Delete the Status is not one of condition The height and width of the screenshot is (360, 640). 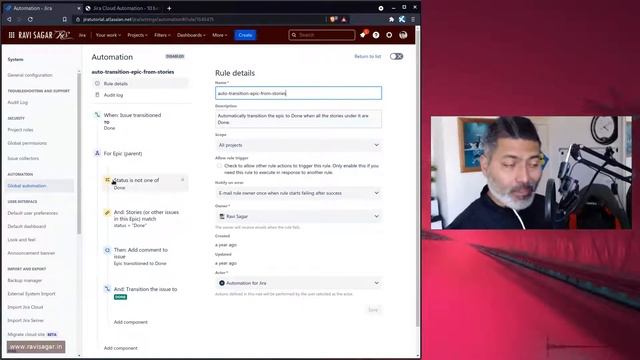(x=182, y=180)
